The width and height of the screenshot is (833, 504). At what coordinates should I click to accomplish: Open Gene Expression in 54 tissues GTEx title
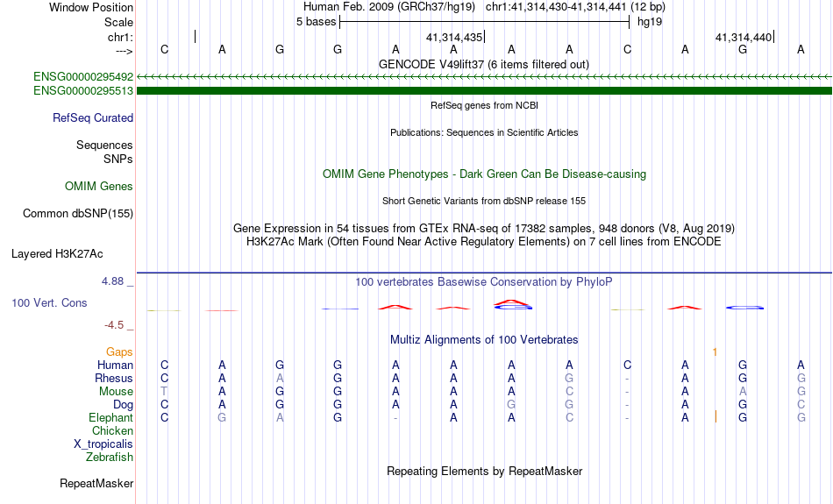point(484,229)
